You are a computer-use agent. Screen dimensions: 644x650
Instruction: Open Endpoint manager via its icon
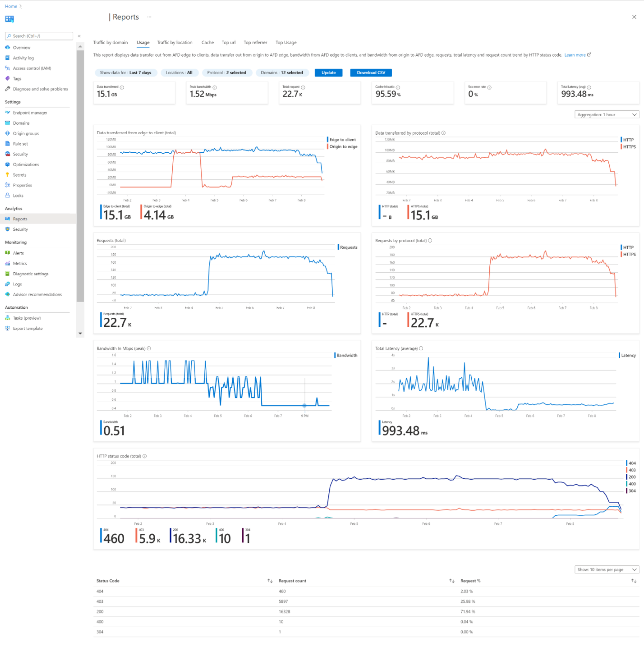(8, 113)
